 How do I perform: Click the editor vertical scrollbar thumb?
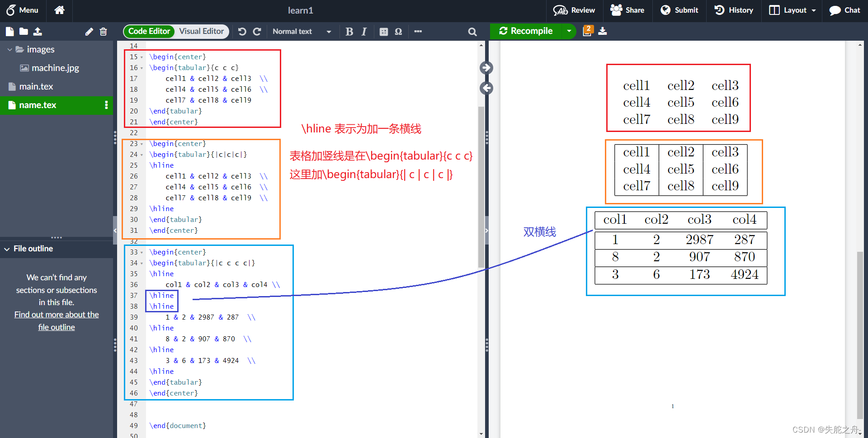(481, 187)
